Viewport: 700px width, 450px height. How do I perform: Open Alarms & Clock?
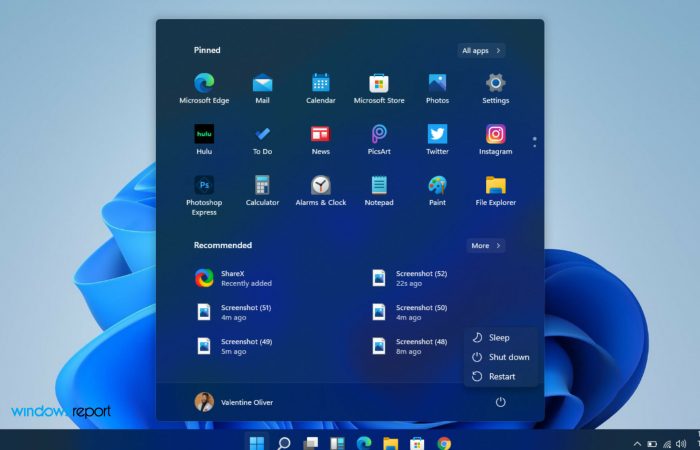pyautogui.click(x=321, y=191)
